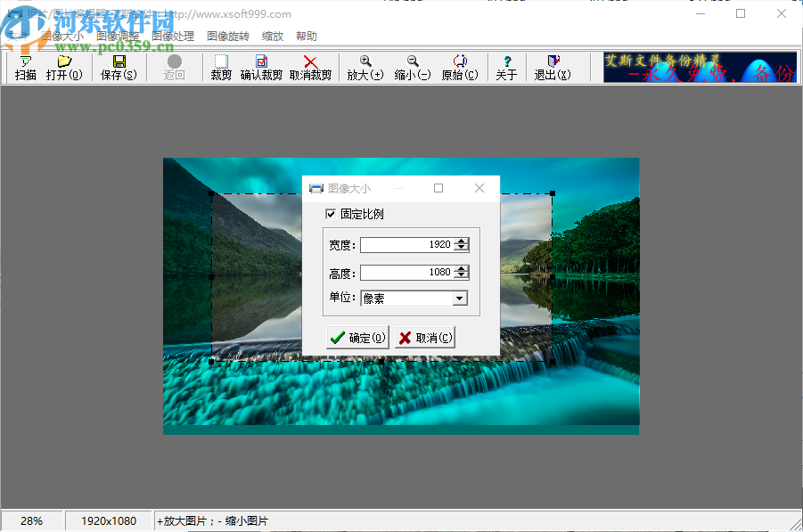Toggle the 固定比例 fixed ratio checkbox

tap(331, 214)
